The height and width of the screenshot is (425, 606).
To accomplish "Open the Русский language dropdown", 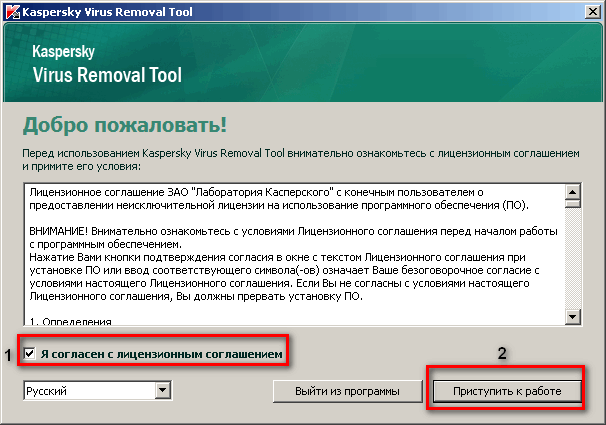I will click(x=163, y=390).
